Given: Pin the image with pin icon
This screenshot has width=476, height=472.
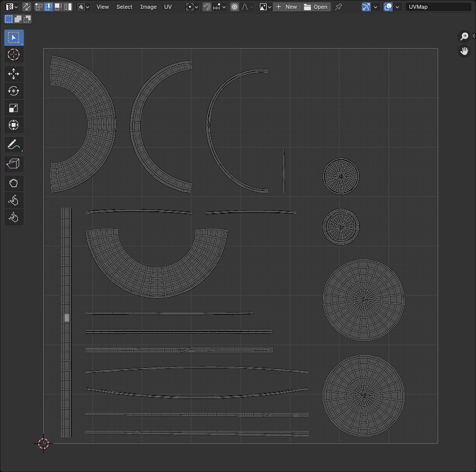Looking at the screenshot, I should click(339, 7).
